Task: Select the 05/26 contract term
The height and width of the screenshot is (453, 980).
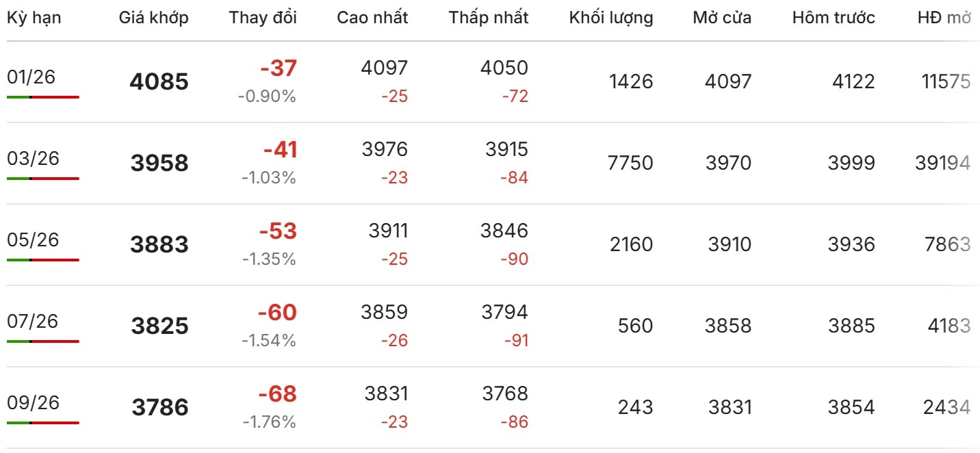Action: point(33,240)
